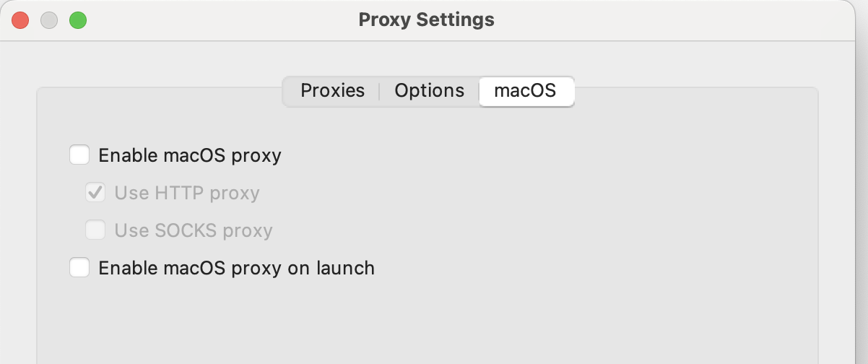Select the macOS tab

point(525,91)
